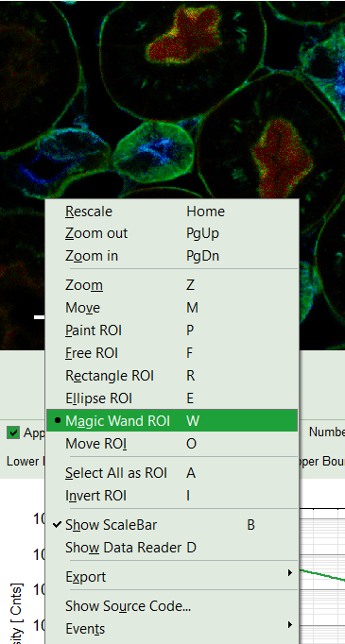Click Select All as ROI
This screenshot has width=345, height=644.
[x=172, y=473]
